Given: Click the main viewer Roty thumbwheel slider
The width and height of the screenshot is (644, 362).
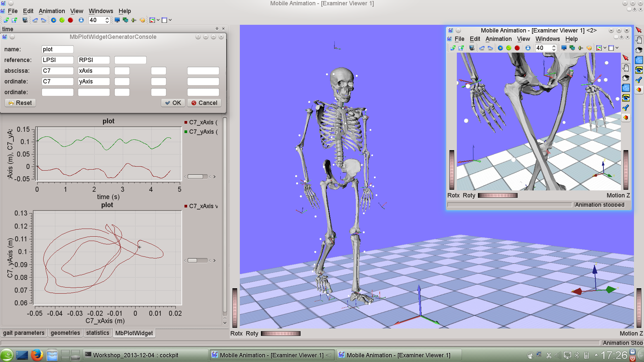Looking at the screenshot, I should point(280,334).
